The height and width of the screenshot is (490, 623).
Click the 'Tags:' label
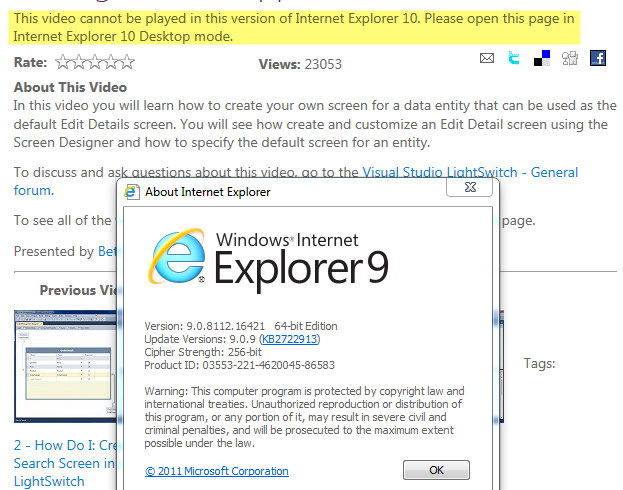(x=539, y=364)
